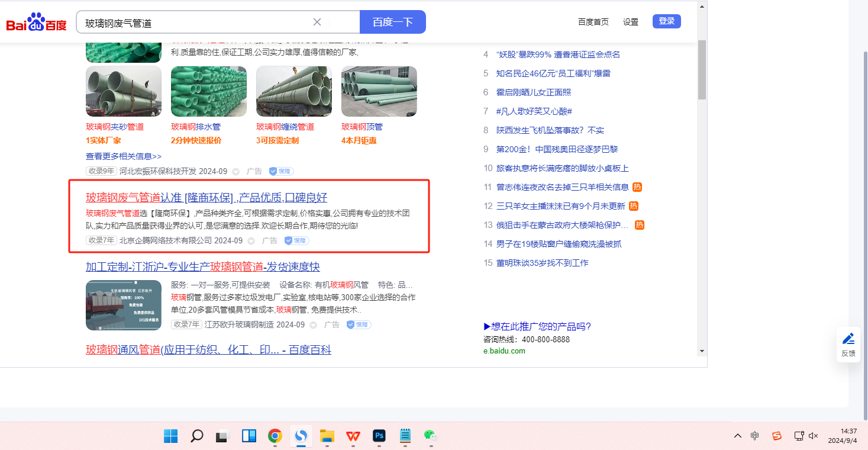The height and width of the screenshot is (450, 868).
Task: Click the 江苏欧升玻璃钢制造 source text
Action: click(239, 324)
